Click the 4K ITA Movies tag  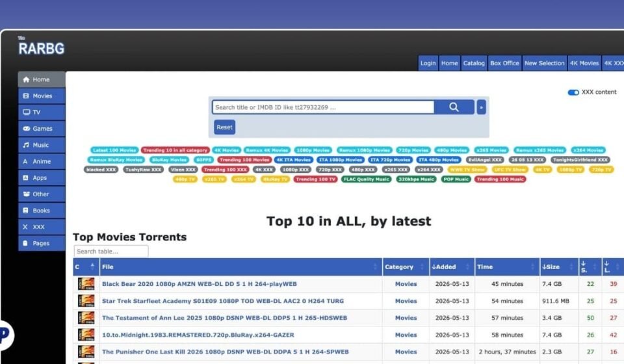[294, 159]
